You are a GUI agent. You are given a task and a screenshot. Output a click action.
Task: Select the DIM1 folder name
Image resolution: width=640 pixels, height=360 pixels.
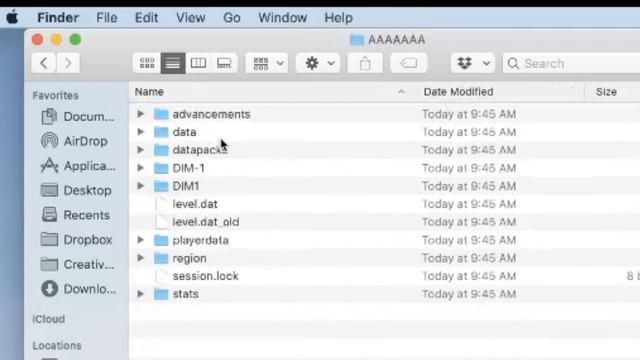(x=186, y=186)
